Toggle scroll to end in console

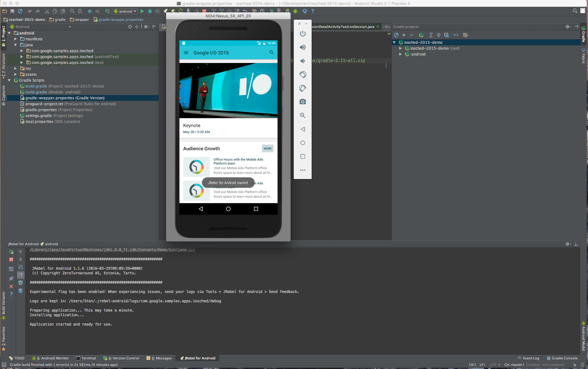pos(20,275)
